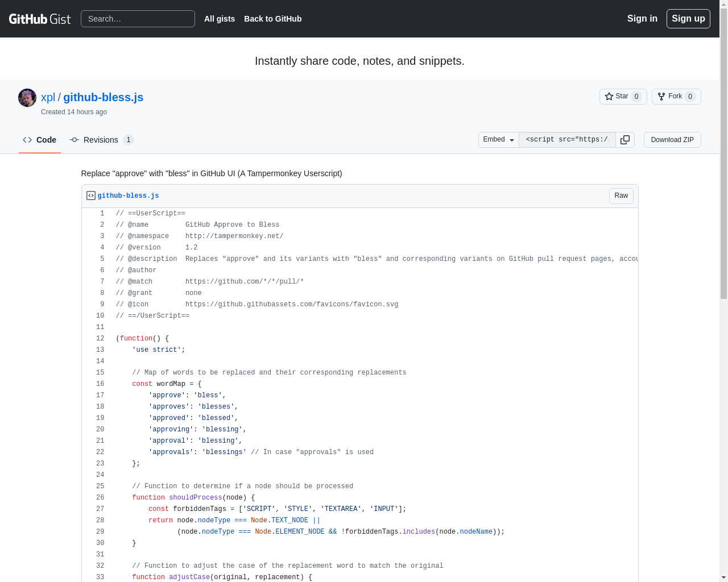The image size is (728, 582).
Task: Open the xpl user profile link
Action: pyautogui.click(x=48, y=97)
